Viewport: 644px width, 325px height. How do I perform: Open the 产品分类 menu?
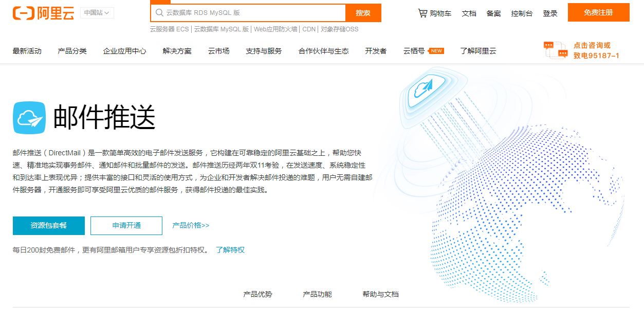(x=72, y=51)
